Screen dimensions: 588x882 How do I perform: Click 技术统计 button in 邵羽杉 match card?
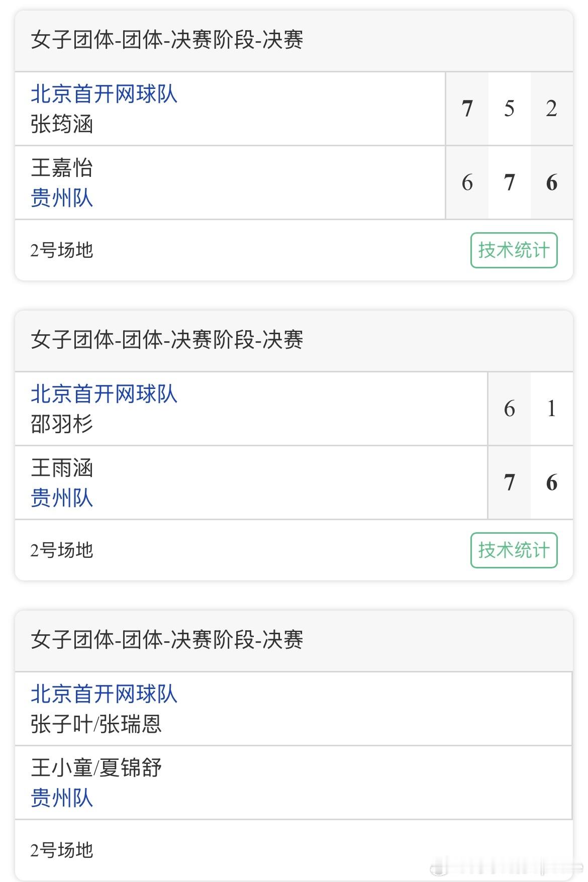tap(514, 550)
